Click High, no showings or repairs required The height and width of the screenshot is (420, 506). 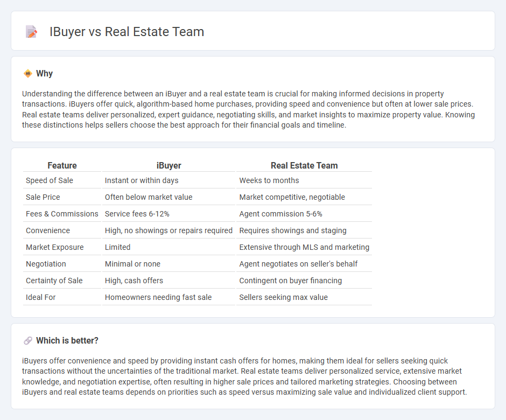(x=168, y=230)
